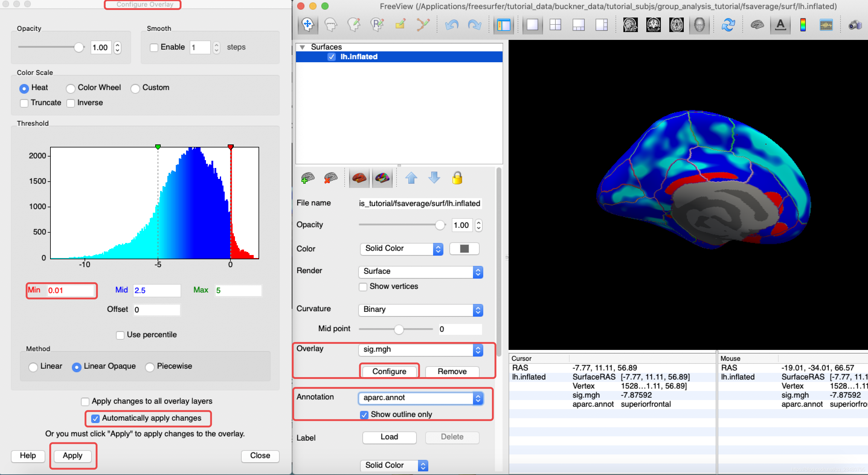Viewport: 868px width, 475px height.
Task: Select the Piecewise method radio button
Action: click(149, 367)
